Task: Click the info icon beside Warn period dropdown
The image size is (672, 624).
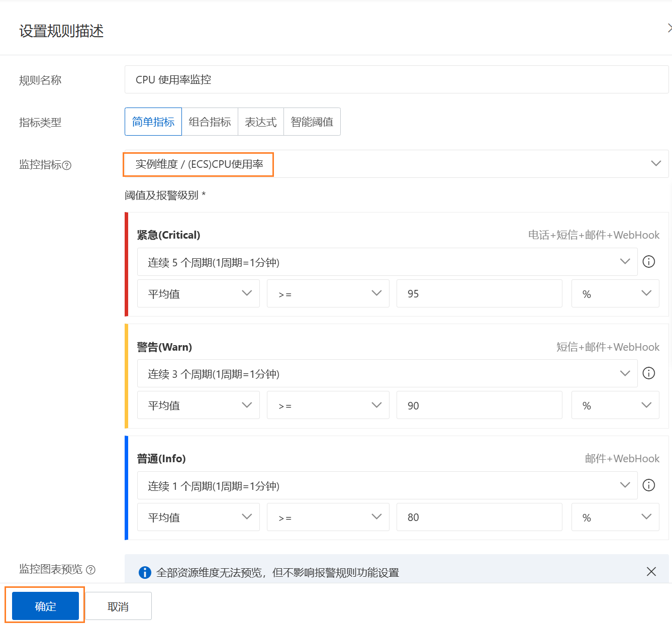Action: click(x=648, y=373)
